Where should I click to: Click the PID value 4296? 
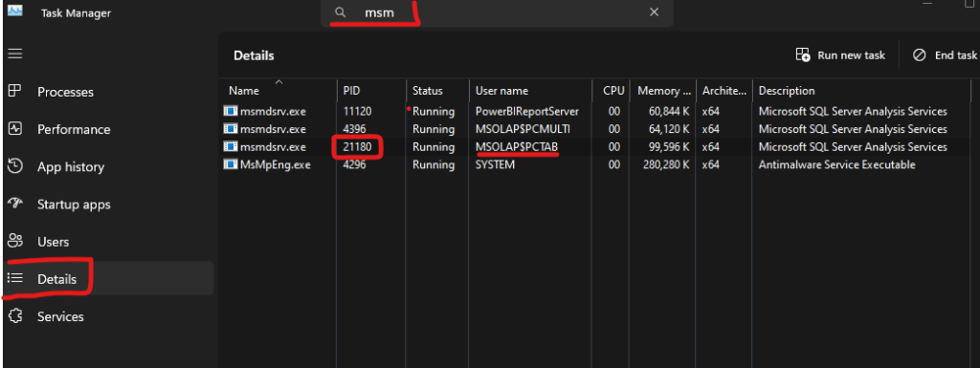tap(354, 165)
